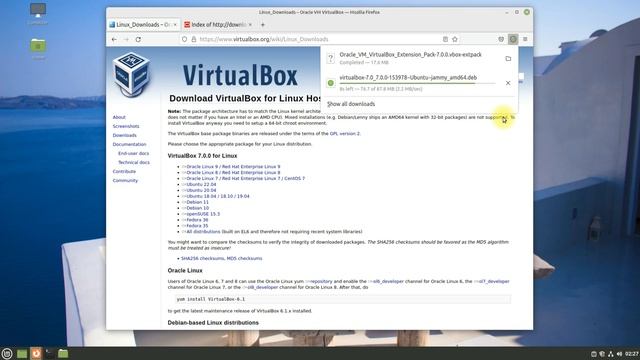
Task: Open Technical docs sidebar link
Action: pyautogui.click(x=134, y=162)
